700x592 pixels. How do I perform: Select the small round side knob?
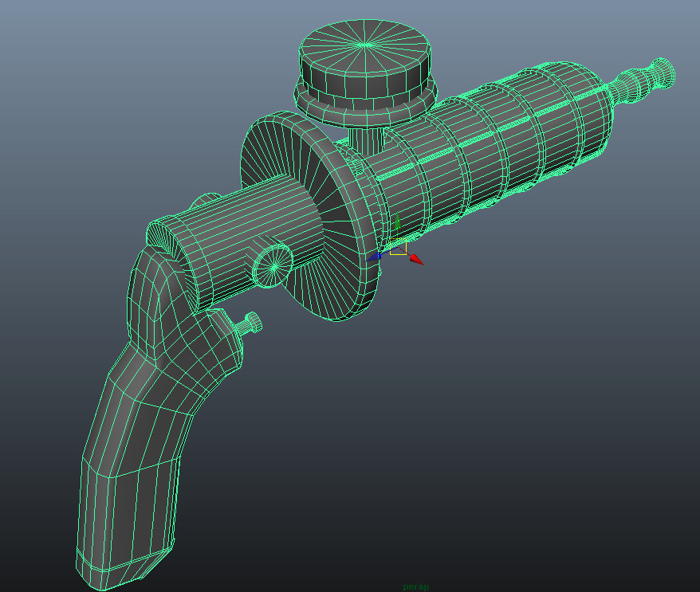tap(273, 265)
